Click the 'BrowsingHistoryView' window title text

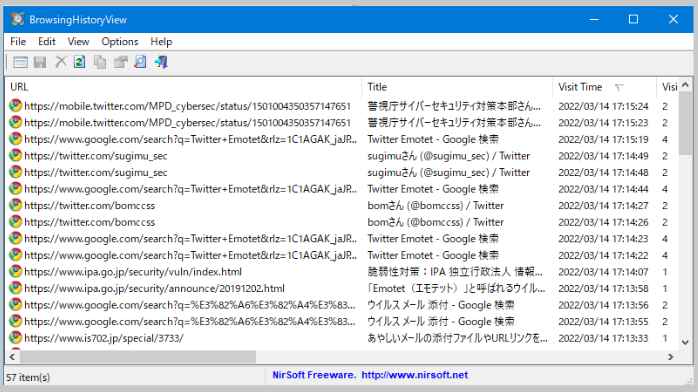(x=78, y=20)
